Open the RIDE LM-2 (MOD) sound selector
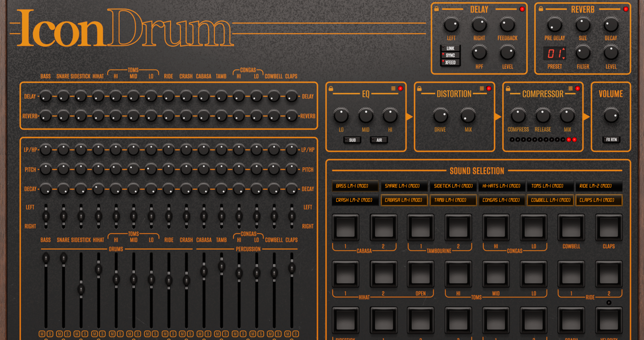Screen dimensions: 644x340 pos(599,186)
